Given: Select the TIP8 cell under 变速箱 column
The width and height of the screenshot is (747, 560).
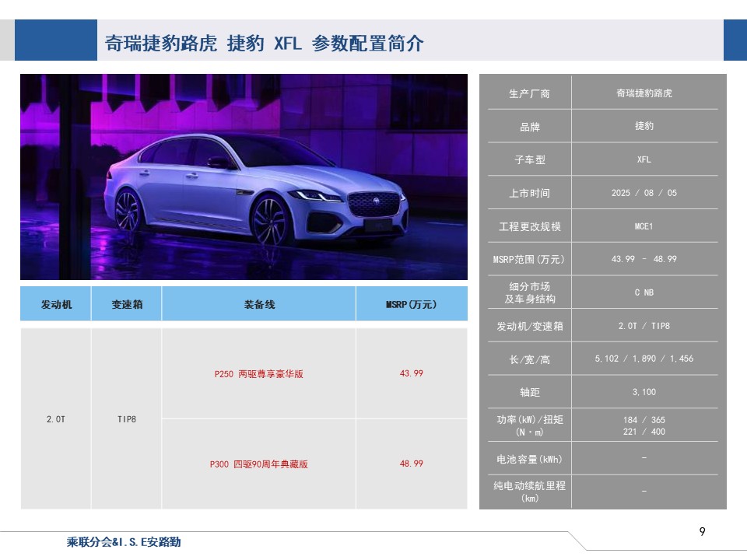Looking at the screenshot, I should 127,419.
